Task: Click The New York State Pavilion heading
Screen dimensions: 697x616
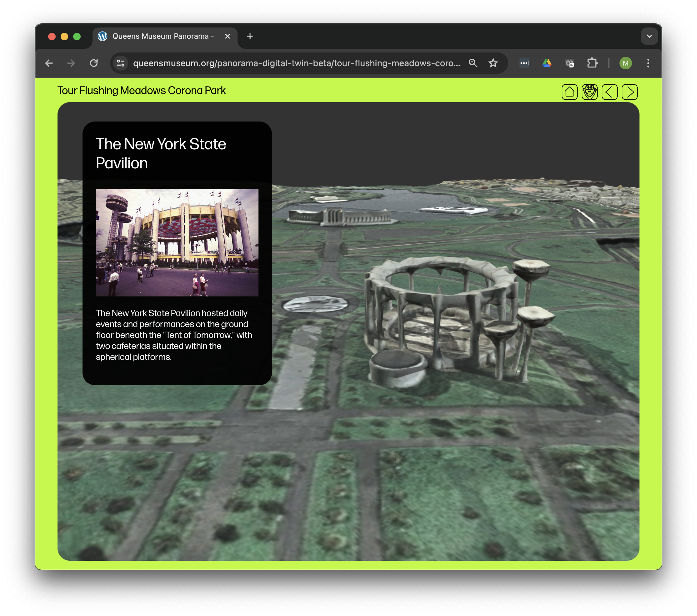Action: coord(161,153)
